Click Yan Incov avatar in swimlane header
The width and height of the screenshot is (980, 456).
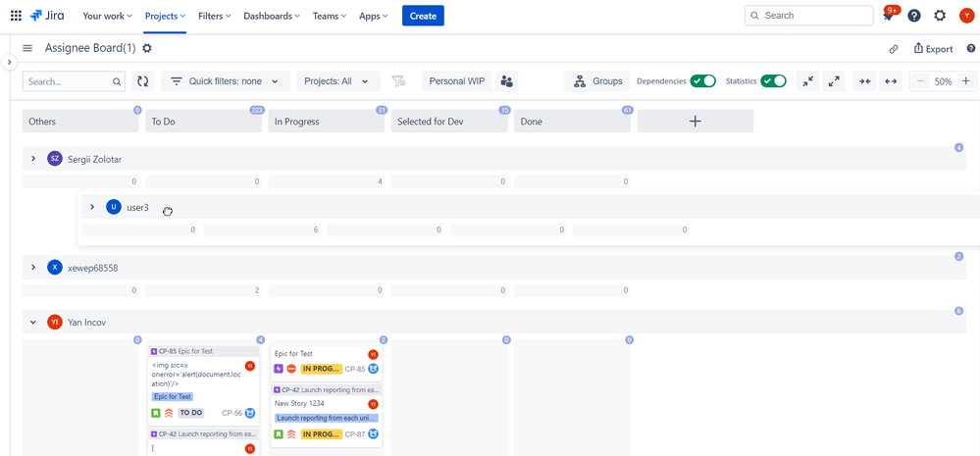tap(55, 322)
